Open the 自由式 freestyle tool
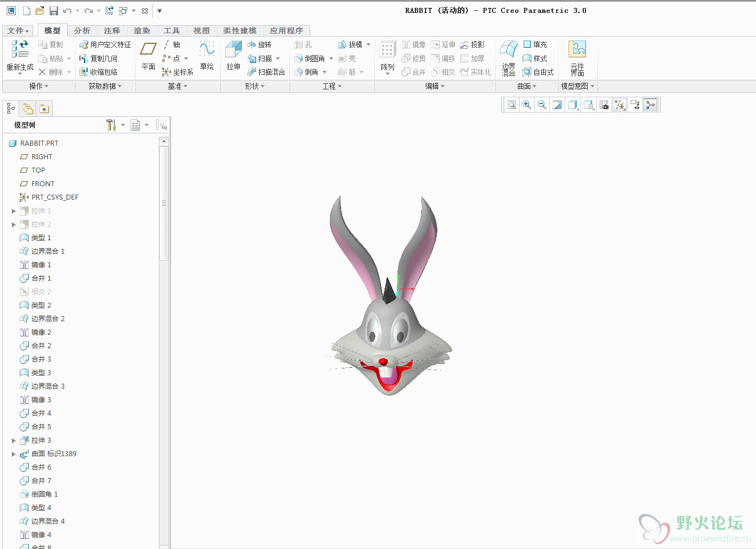The image size is (756, 549). coord(538,72)
